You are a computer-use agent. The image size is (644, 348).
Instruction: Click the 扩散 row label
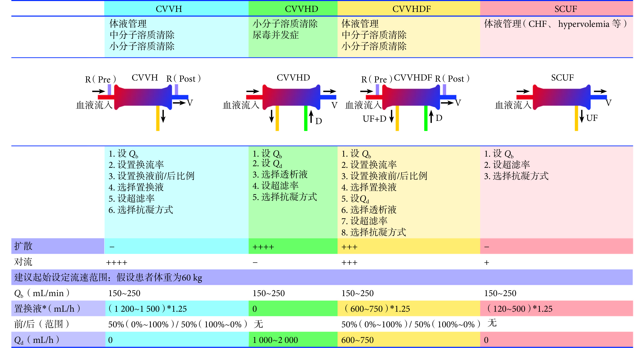pos(23,246)
